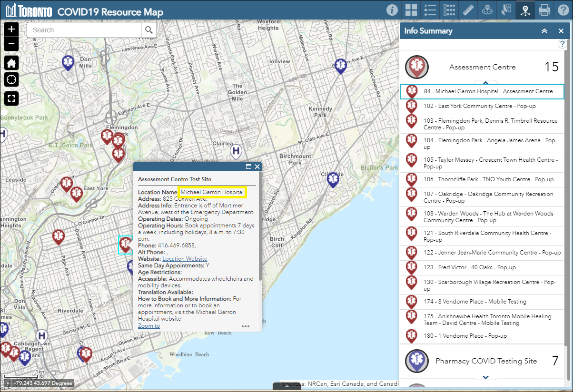The width and height of the screenshot is (573, 392).
Task: Click the coordinates readout -79.243 43.697 Degrees
Action: tap(43, 383)
